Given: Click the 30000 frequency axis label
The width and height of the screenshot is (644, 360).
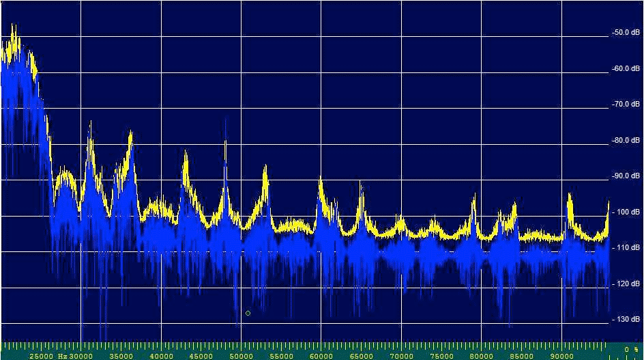Looking at the screenshot, I should pos(81,356).
